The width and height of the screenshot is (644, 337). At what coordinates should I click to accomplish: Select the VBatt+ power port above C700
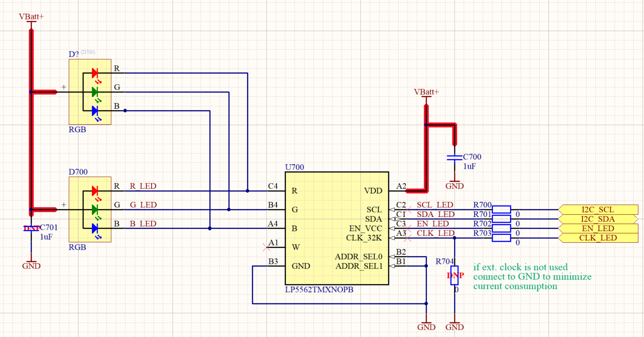(426, 95)
